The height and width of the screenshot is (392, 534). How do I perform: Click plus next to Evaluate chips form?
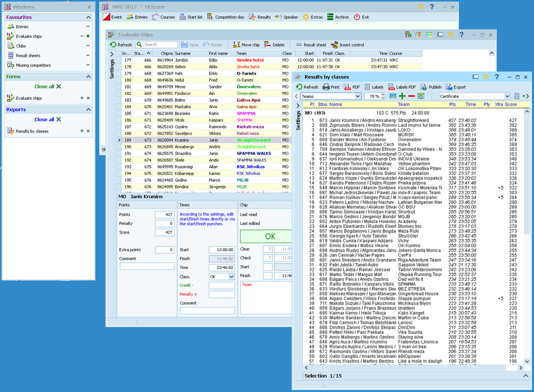pyautogui.click(x=82, y=98)
